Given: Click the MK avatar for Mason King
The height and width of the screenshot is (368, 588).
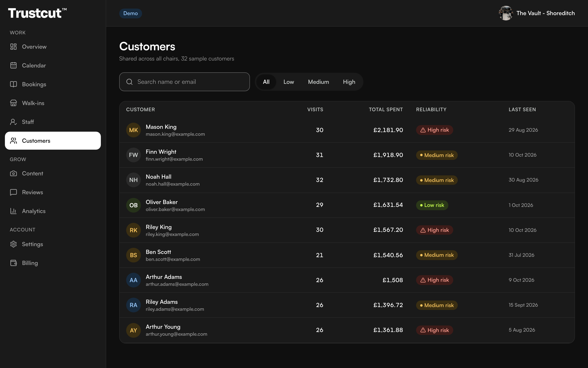Looking at the screenshot, I should [133, 130].
